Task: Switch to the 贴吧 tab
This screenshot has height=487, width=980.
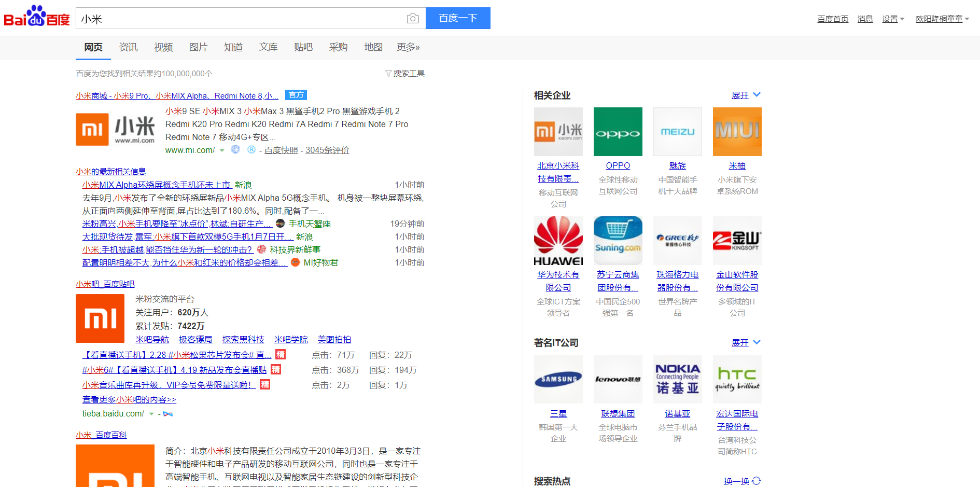Action: point(303,47)
